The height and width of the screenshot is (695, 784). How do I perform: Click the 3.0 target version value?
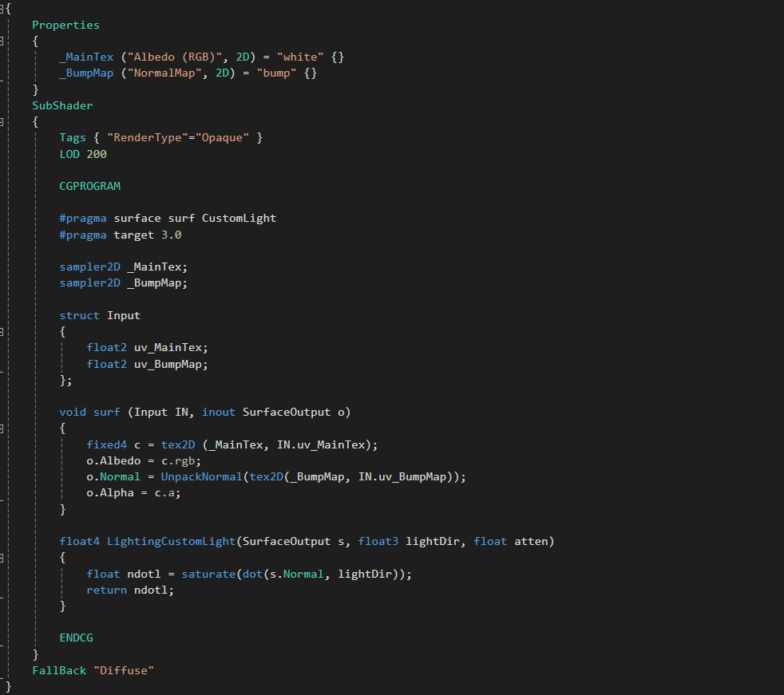point(171,235)
